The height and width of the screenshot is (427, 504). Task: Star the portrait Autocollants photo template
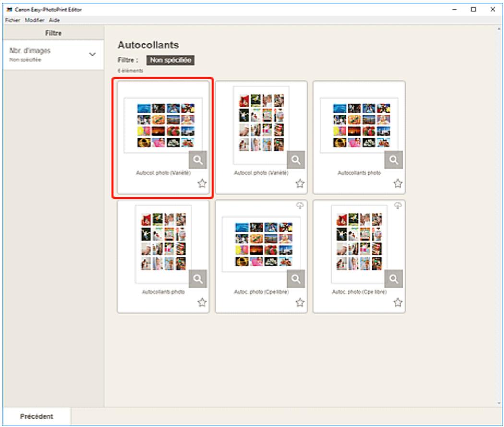tap(202, 302)
